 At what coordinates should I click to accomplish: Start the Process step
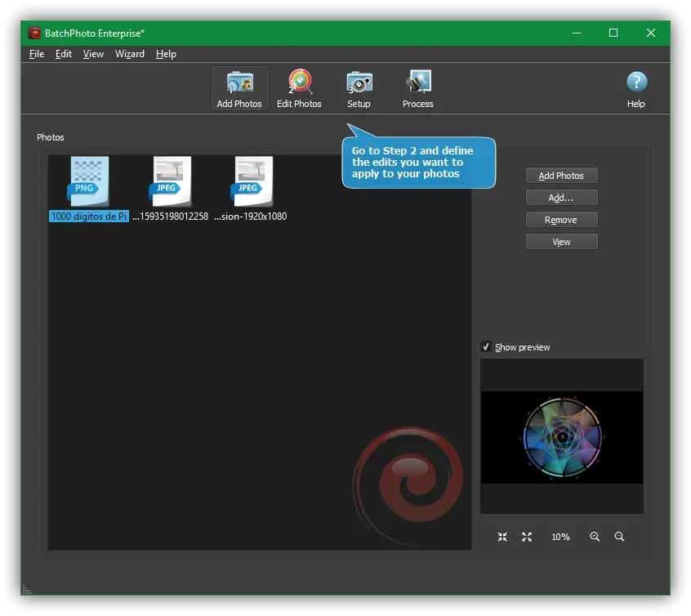tap(417, 89)
